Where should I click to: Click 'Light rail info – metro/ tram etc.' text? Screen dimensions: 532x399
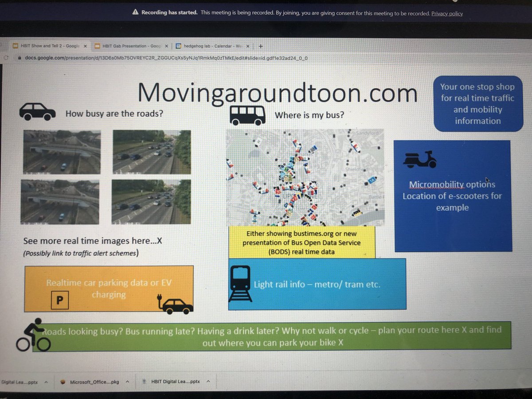point(317,284)
